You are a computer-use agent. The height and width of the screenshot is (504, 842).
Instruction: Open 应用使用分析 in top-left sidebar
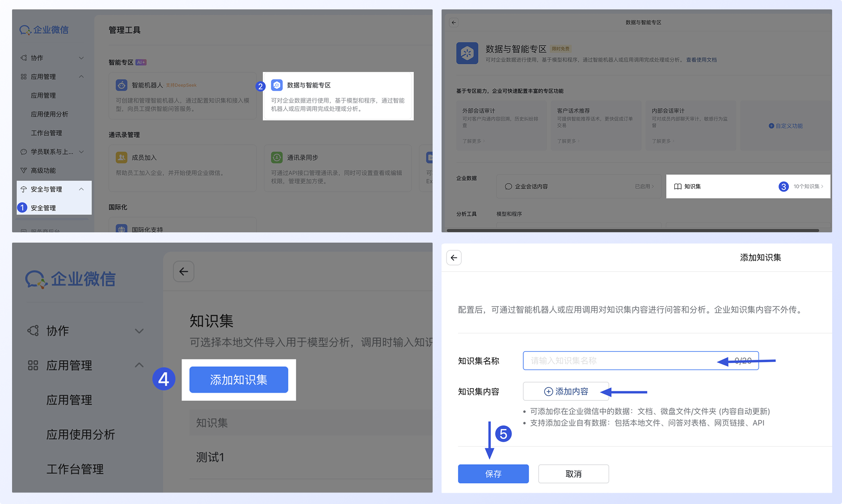[50, 114]
